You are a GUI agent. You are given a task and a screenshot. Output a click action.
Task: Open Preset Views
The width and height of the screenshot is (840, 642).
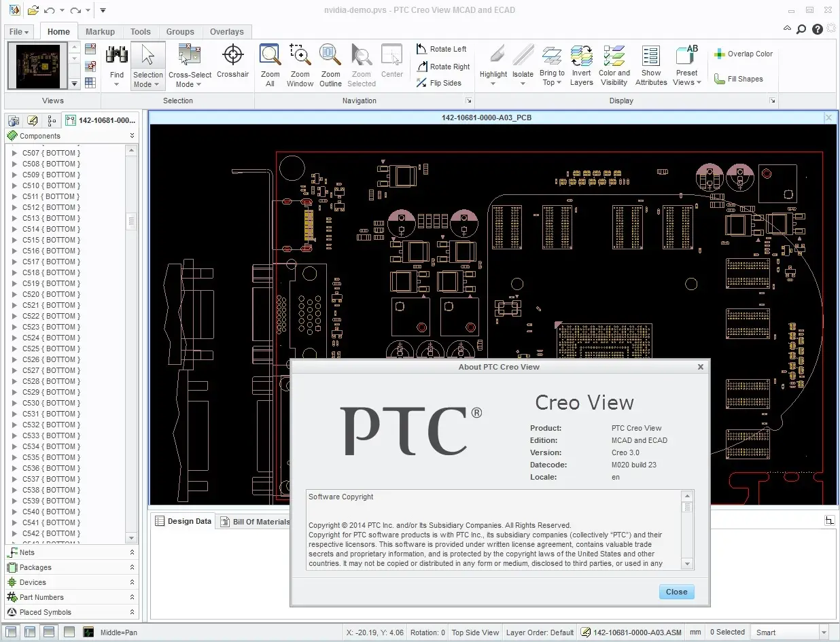[686, 65]
